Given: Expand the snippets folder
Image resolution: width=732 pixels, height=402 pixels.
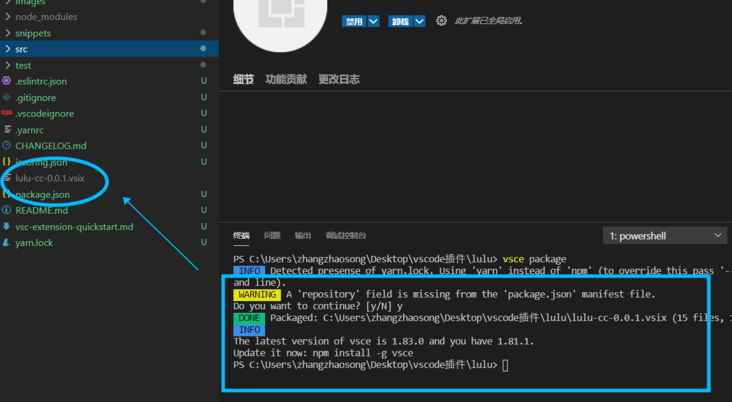Looking at the screenshot, I should [x=8, y=33].
